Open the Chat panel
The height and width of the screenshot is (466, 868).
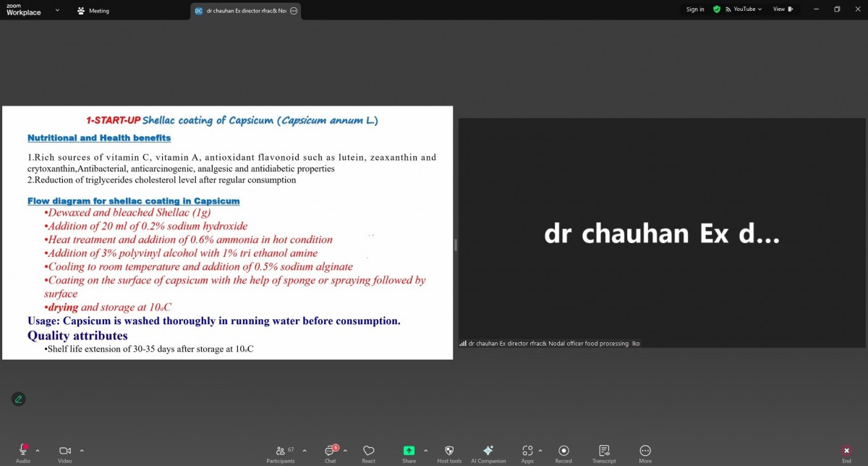click(330, 453)
